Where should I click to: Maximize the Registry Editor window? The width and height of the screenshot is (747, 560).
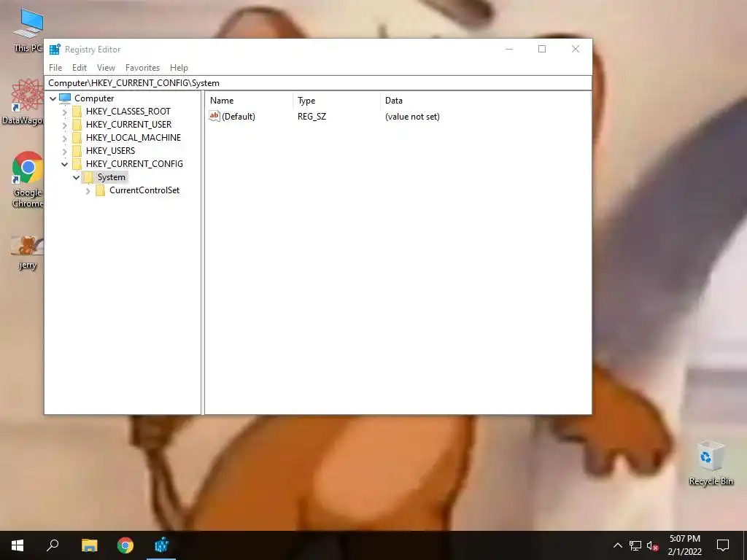(x=542, y=49)
